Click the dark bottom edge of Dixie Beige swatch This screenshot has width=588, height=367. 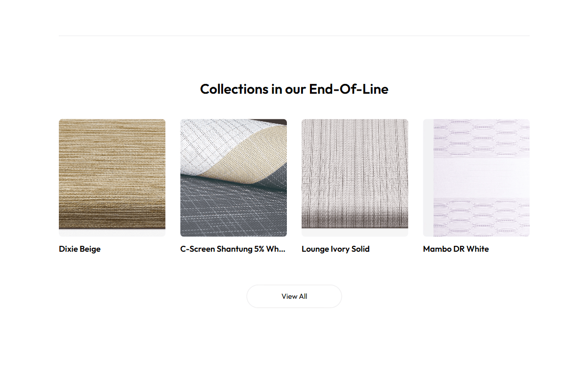click(112, 226)
